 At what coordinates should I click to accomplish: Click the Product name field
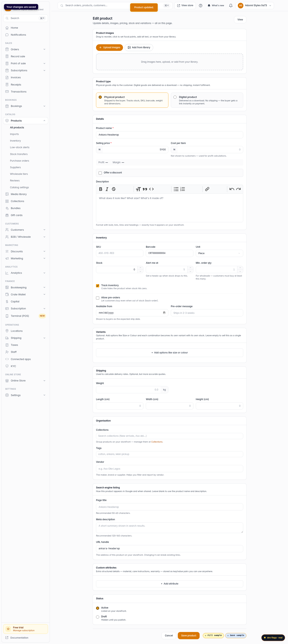(169, 135)
